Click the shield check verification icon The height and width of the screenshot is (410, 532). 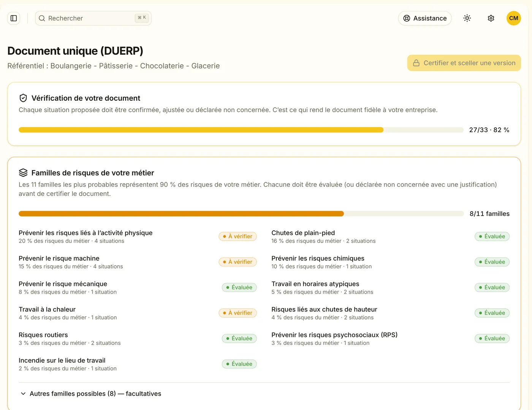click(x=23, y=98)
